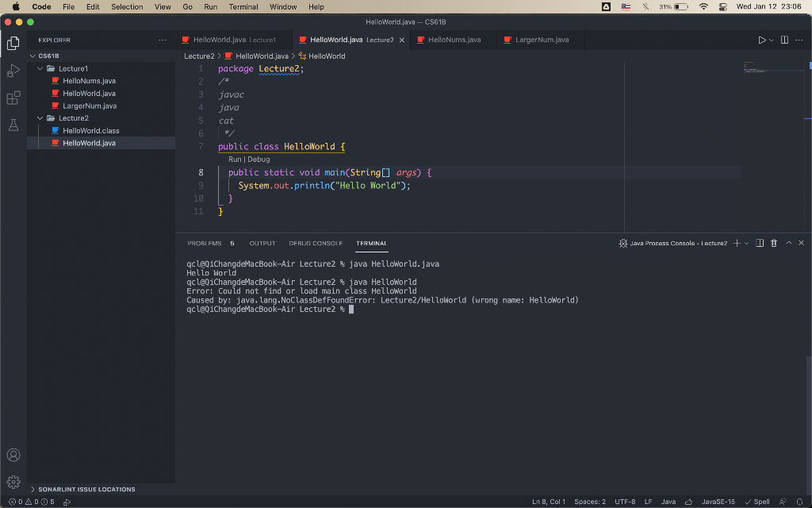Run the Java file with play icon
Image resolution: width=812 pixels, height=508 pixels.
point(762,40)
